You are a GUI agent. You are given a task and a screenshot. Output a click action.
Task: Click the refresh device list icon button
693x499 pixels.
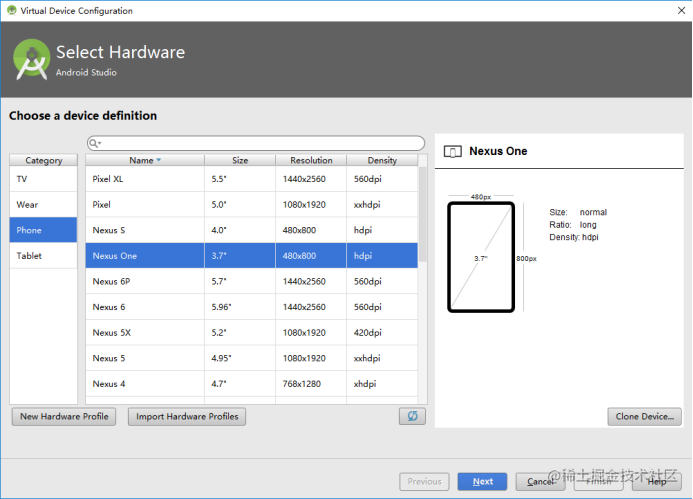(412, 416)
